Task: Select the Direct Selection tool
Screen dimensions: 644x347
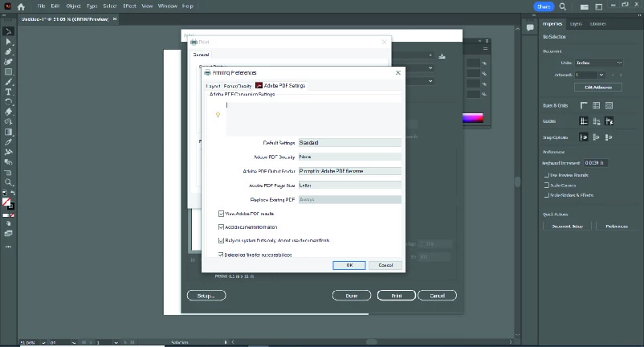Action: [x=8, y=42]
